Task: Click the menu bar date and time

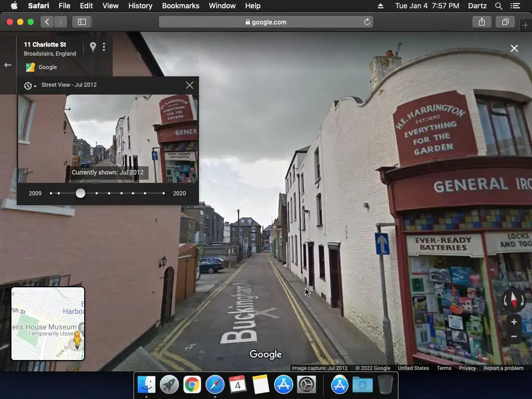Action: click(427, 6)
